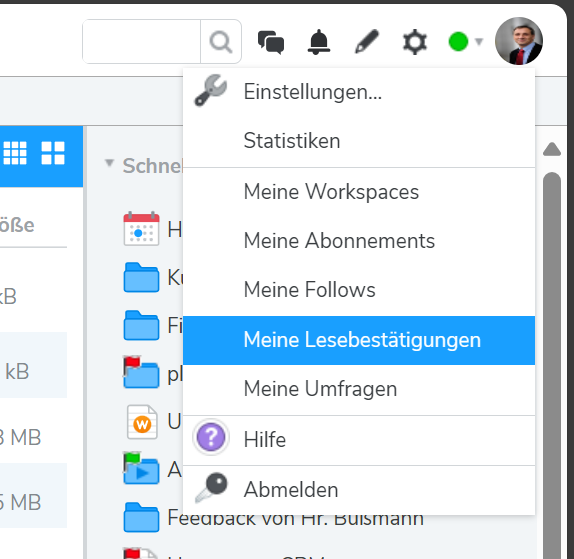This screenshot has width=574, height=559.
Task: Click the vertical scrollbar thumb
Action: coord(552,365)
